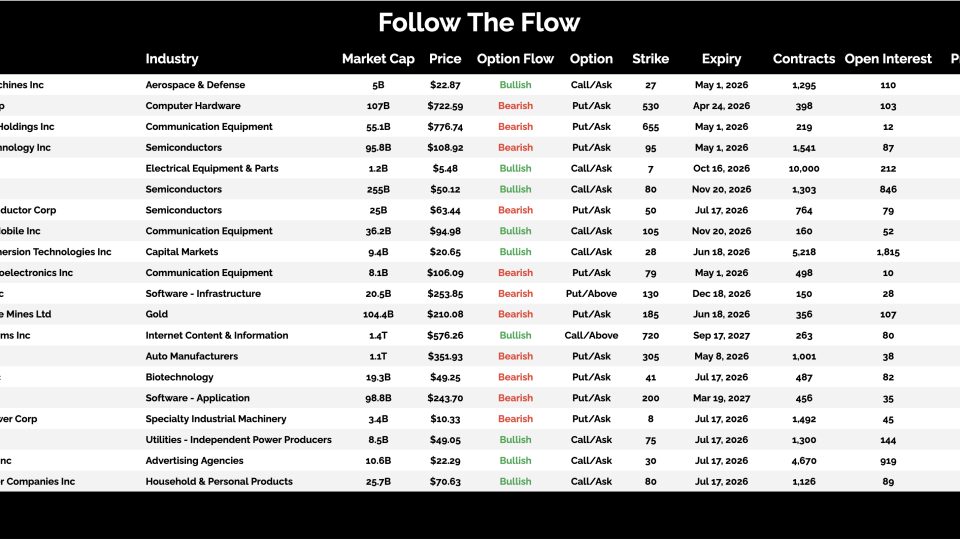This screenshot has width=960, height=540.
Task: Click the Call/Above option cell
Action: tap(591, 336)
